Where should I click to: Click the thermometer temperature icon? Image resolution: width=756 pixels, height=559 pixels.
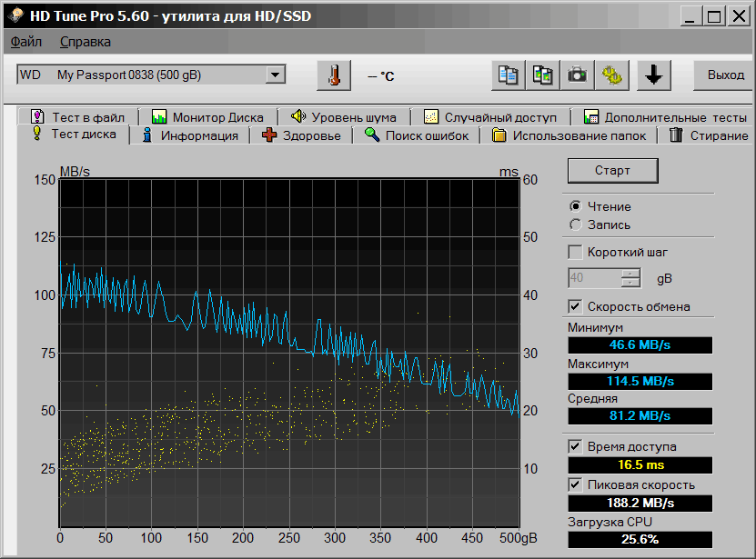pos(334,75)
